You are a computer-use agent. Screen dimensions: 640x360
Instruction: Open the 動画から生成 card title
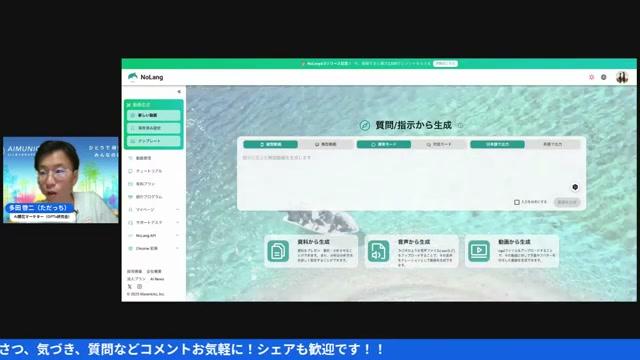click(x=514, y=242)
